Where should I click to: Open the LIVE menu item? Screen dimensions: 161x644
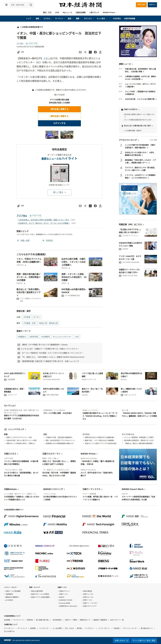(x=57, y=12)
